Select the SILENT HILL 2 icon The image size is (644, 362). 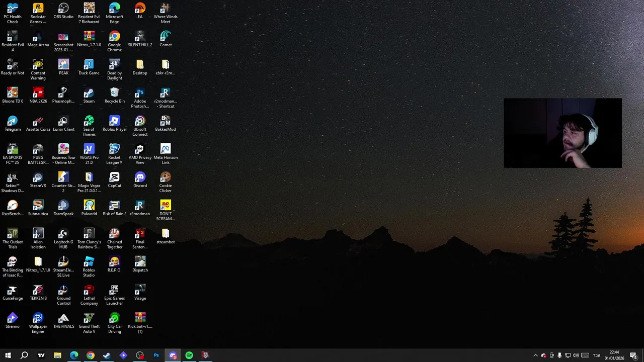click(x=140, y=39)
